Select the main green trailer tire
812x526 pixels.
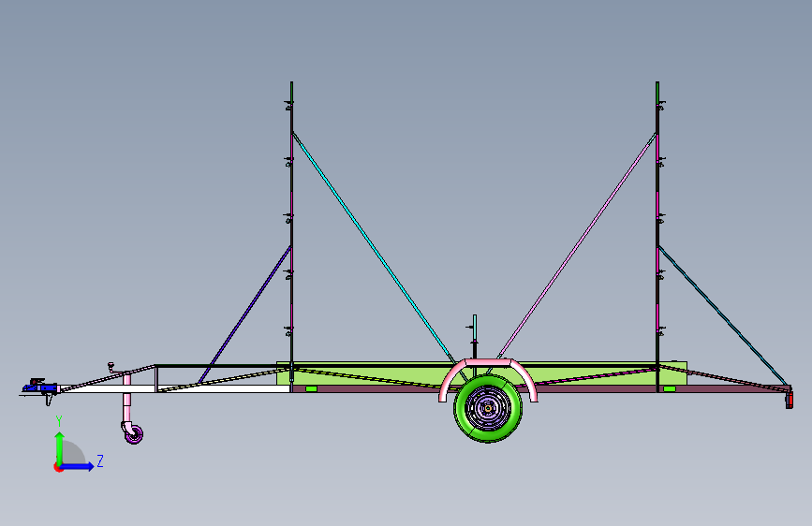(x=488, y=408)
